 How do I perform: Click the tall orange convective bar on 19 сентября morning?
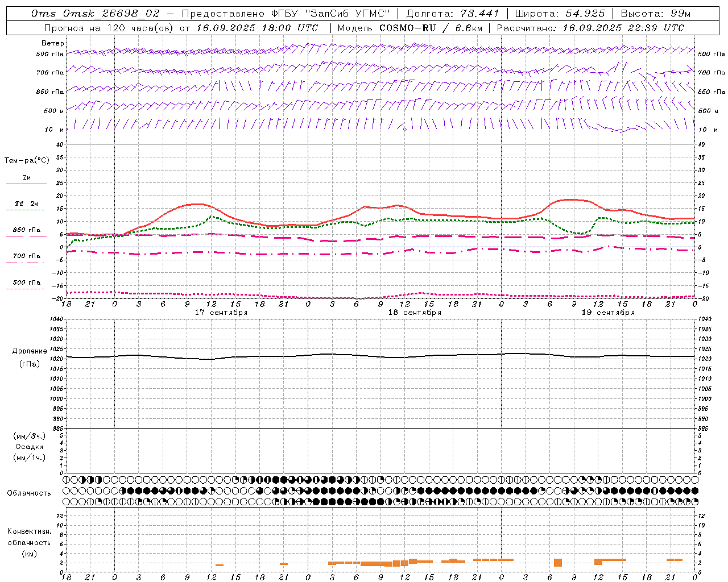[x=558, y=563]
